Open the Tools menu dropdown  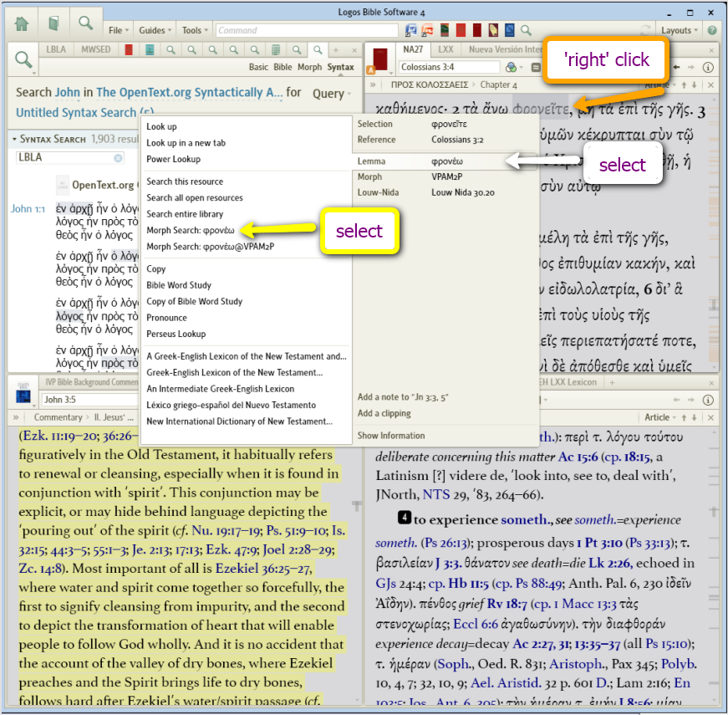coord(195,30)
